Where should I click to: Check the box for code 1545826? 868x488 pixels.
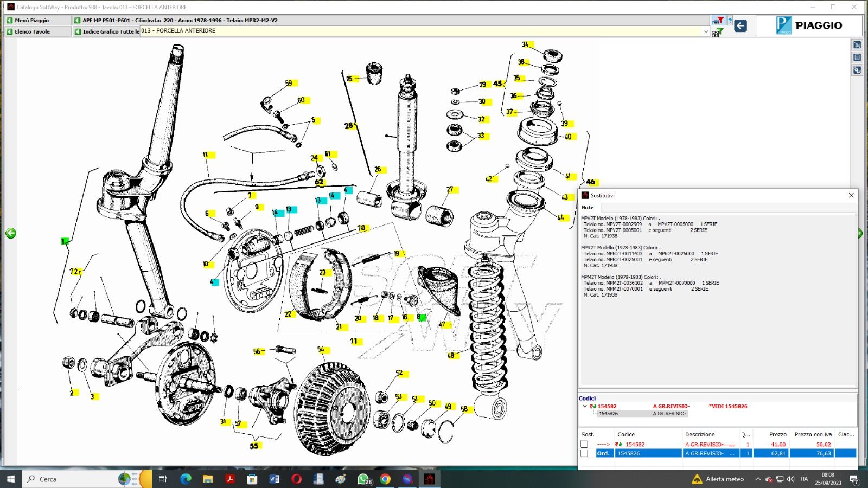[584, 453]
